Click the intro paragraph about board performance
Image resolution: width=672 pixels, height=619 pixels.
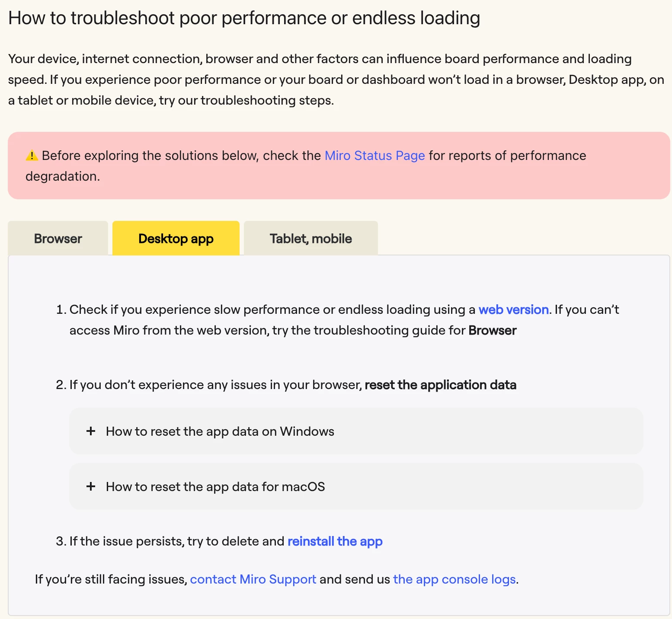point(336,80)
